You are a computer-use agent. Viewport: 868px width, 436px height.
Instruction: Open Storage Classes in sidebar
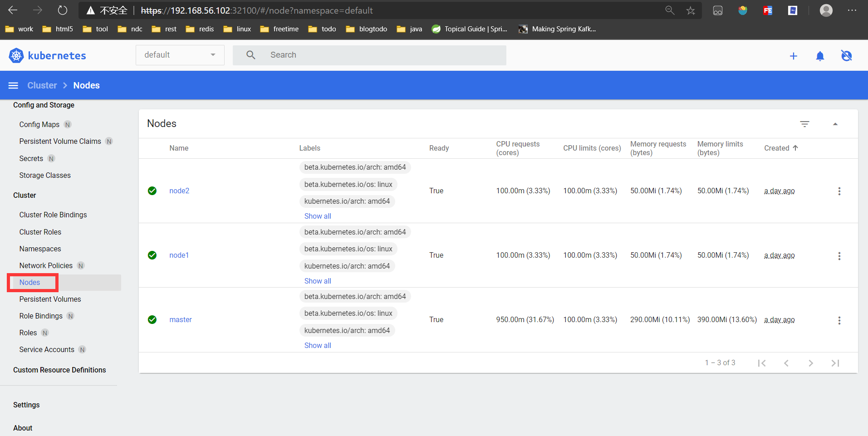(45, 175)
